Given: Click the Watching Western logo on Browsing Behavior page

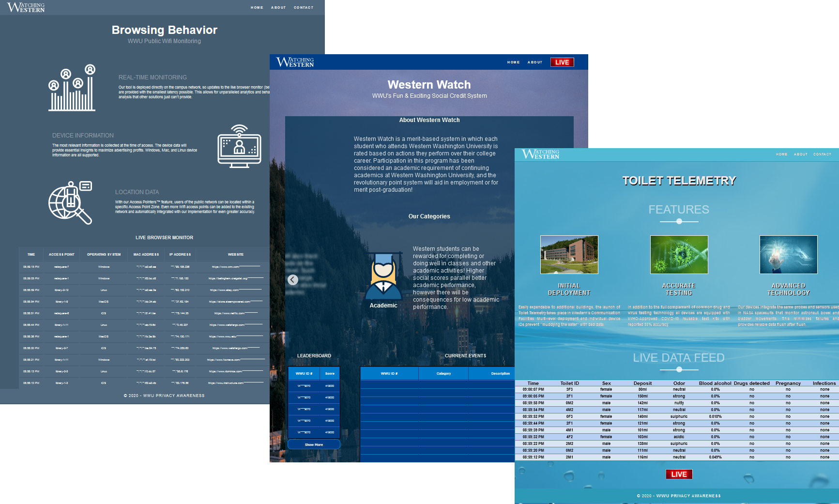Looking at the screenshot, I should tap(26, 7).
